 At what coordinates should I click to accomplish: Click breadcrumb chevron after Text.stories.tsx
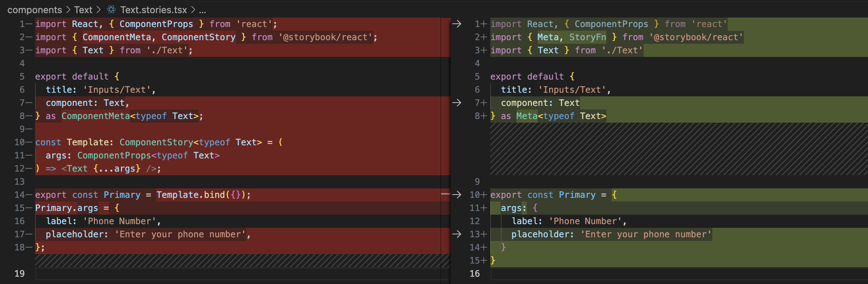(x=193, y=10)
